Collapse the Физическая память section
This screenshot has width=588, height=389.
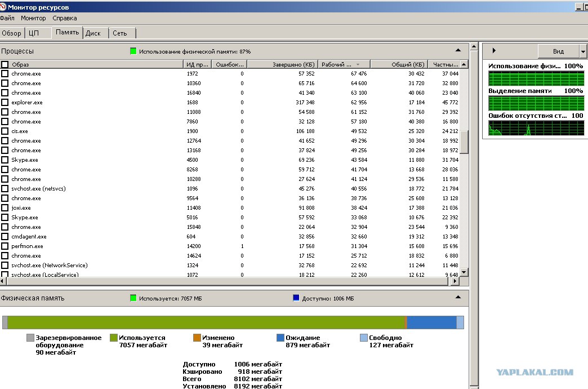[458, 298]
